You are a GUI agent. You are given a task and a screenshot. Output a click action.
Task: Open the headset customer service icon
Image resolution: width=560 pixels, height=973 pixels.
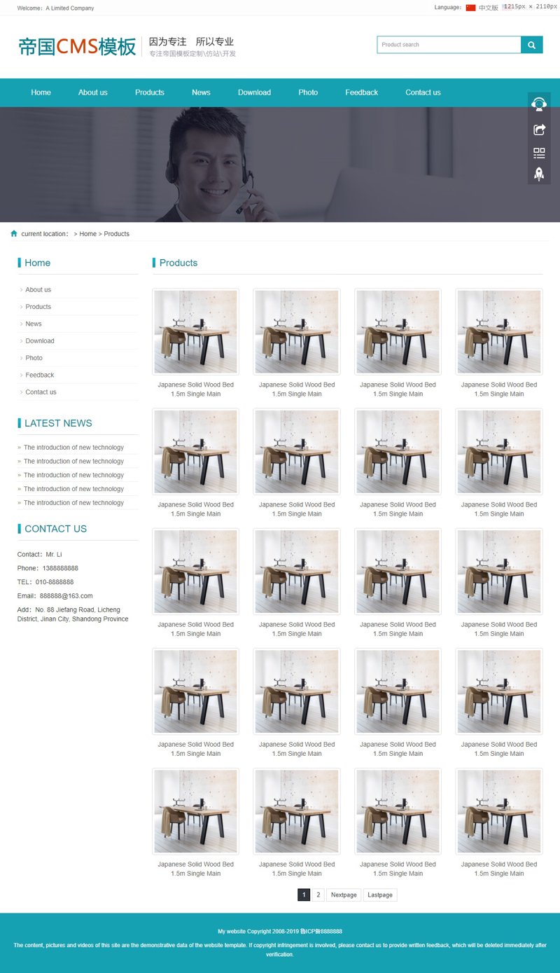point(539,104)
